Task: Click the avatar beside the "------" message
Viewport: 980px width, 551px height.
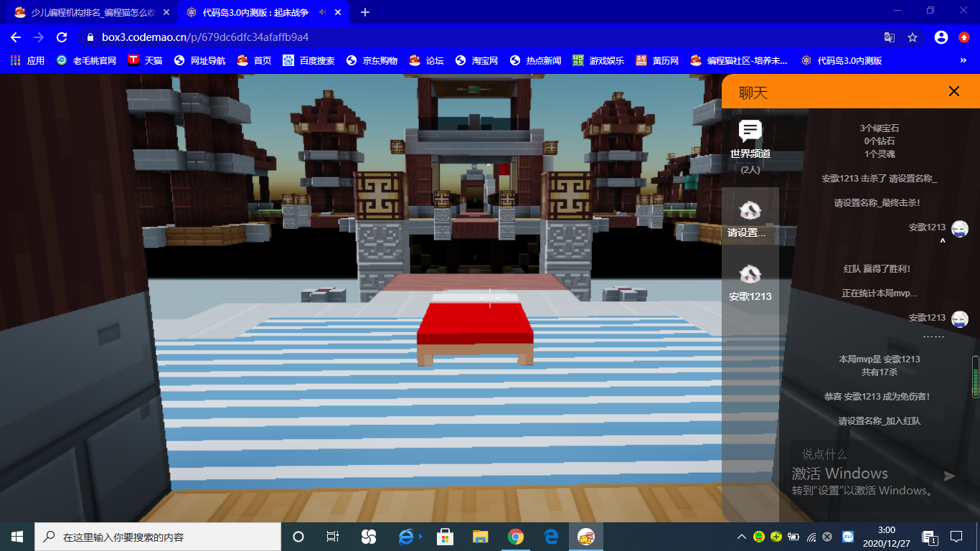Action: pos(960,319)
